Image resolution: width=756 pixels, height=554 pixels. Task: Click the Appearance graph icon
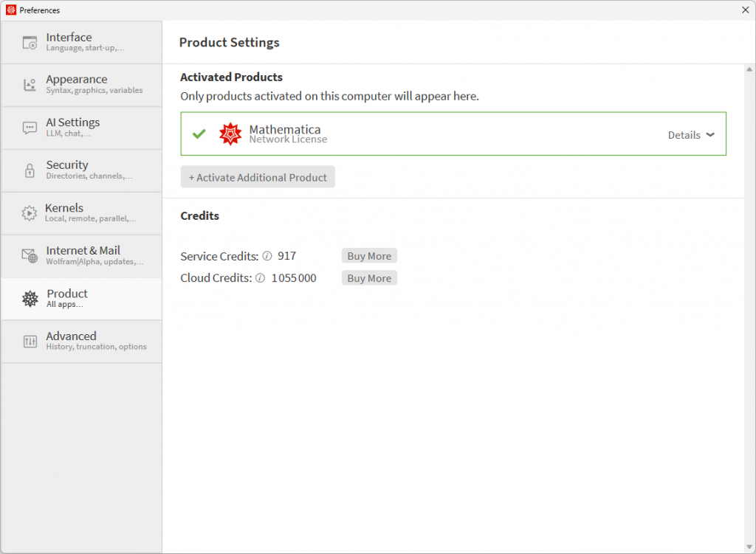(28, 84)
